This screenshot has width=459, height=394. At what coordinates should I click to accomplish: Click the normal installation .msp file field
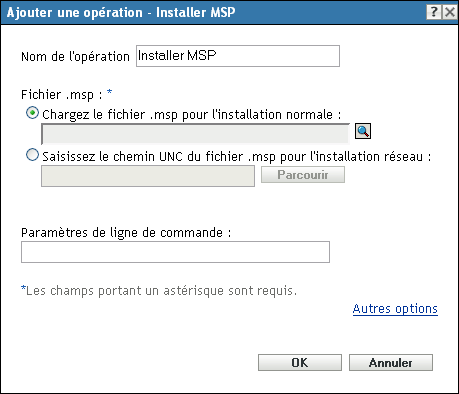tap(195, 134)
